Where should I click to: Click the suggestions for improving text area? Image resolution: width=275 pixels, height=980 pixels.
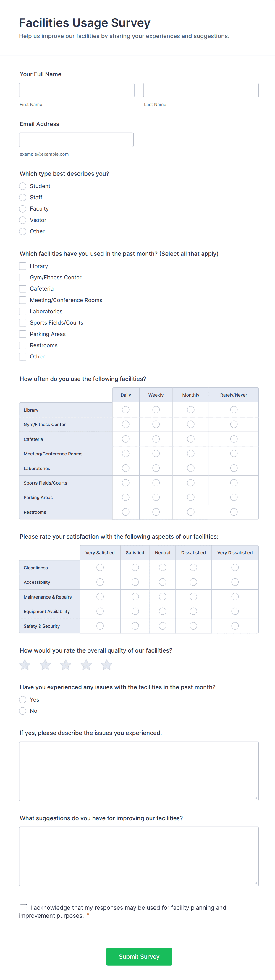click(139, 856)
